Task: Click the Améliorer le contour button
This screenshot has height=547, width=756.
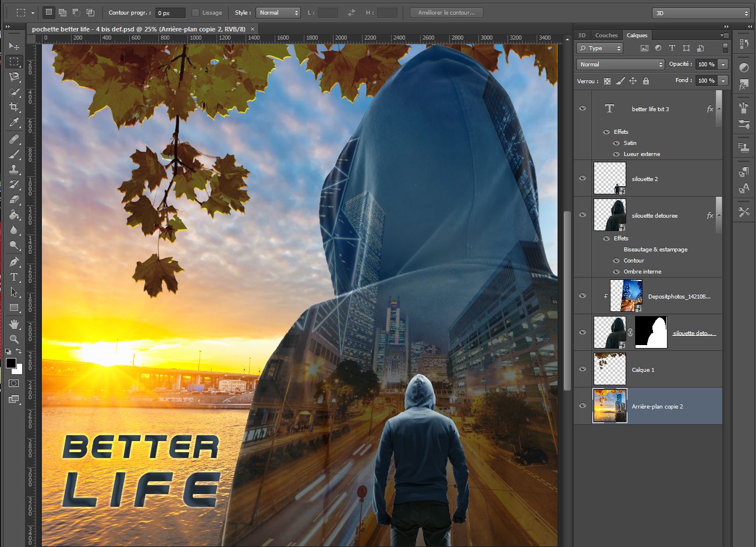Action: 446,13
